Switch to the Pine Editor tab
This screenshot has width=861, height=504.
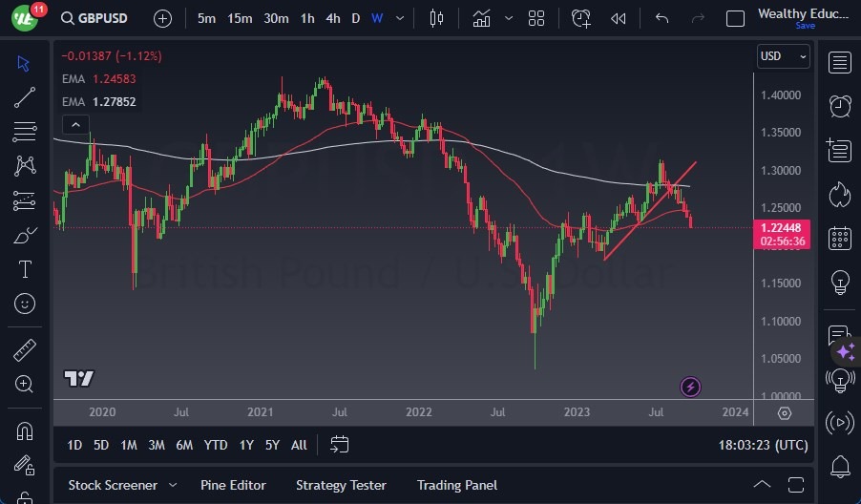pos(233,485)
